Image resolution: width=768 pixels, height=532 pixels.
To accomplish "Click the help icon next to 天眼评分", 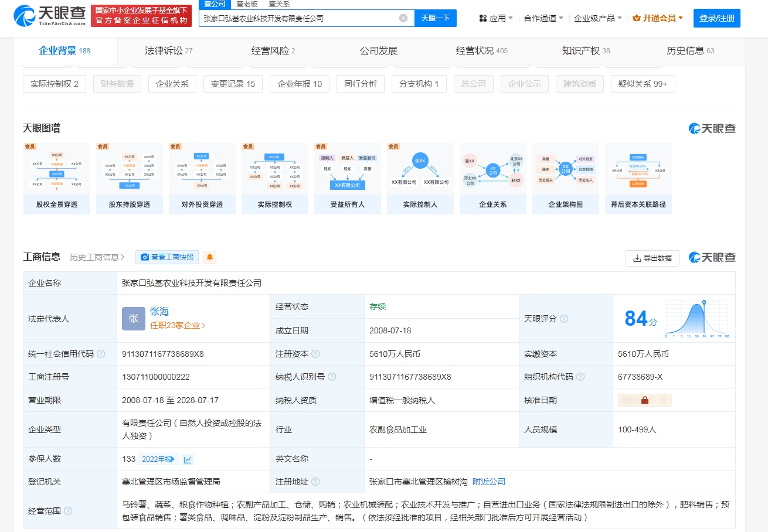I will click(564, 319).
